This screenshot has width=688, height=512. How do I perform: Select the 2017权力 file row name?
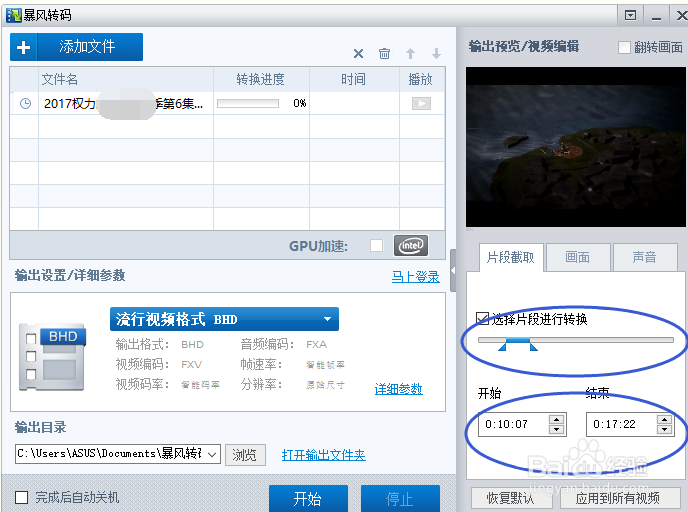tap(124, 104)
